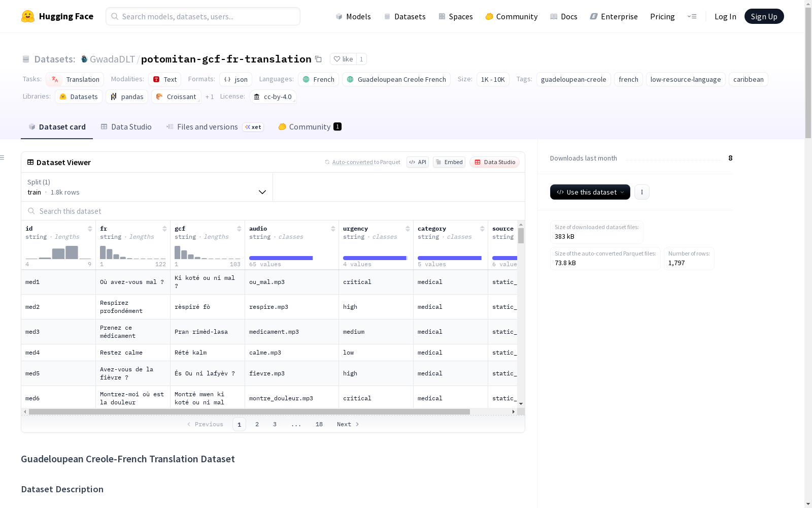812x508 pixels.
Task: Click the French language tag
Action: click(319, 79)
